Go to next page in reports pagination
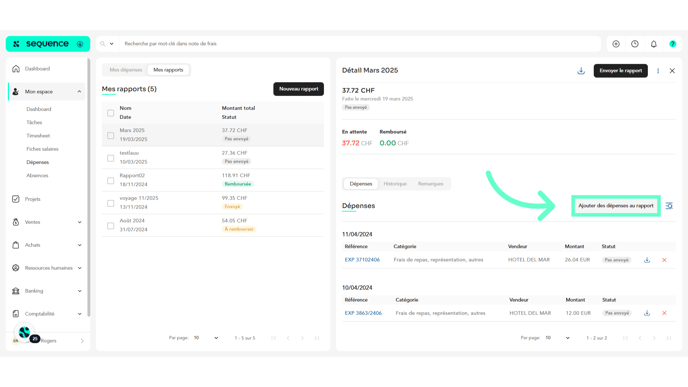The width and height of the screenshot is (688, 387). [x=302, y=338]
